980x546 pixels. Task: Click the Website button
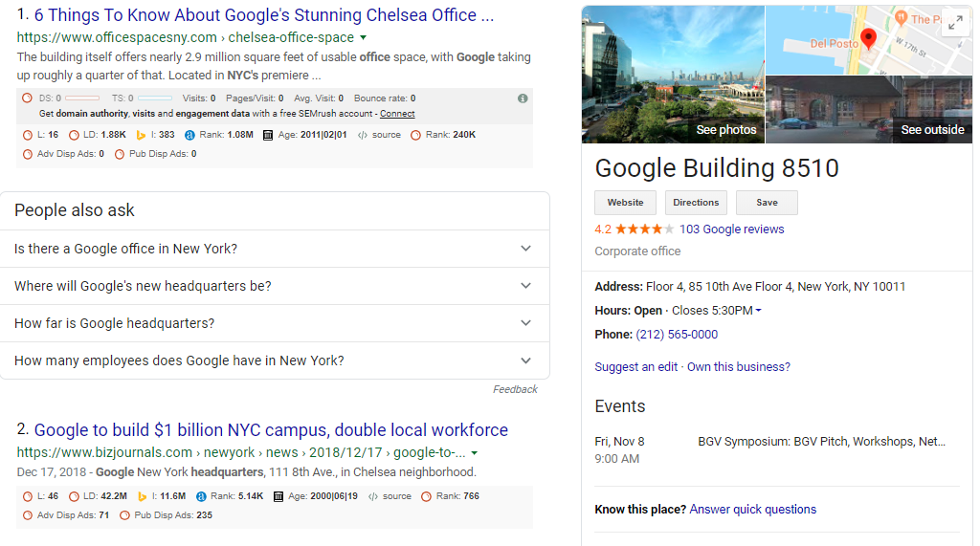pos(625,203)
